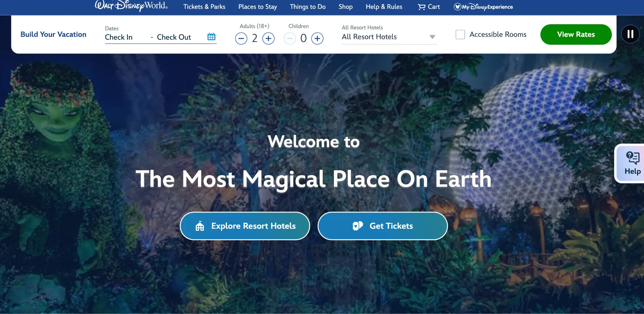Click the green View Rates button
The width and height of the screenshot is (644, 314).
[x=576, y=34]
